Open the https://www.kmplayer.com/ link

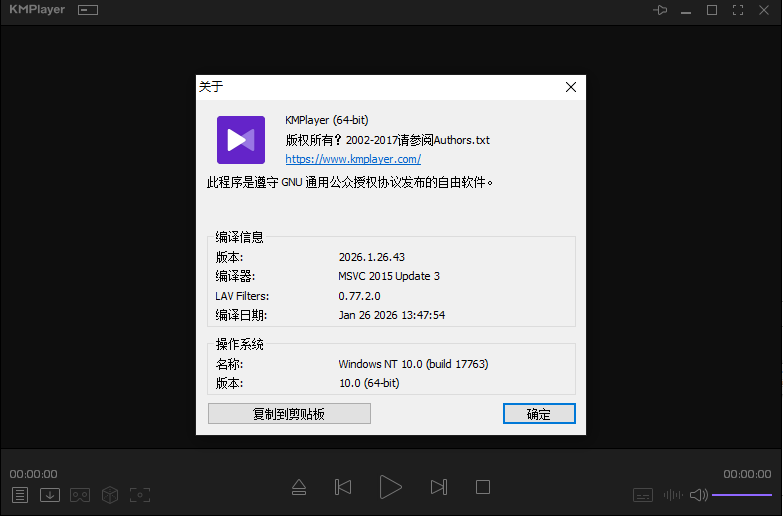(x=353, y=159)
